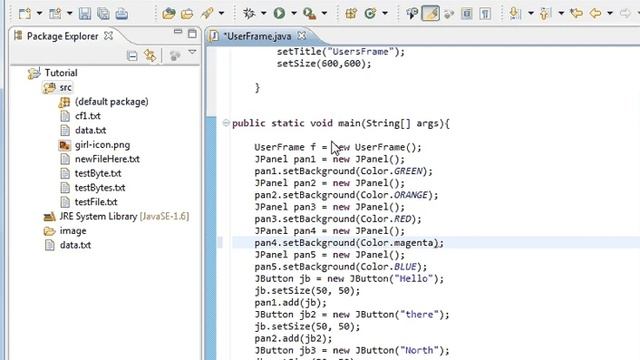This screenshot has width=640, height=360.
Task: Minimize the Package Explorer panel
Action: [x=178, y=31]
